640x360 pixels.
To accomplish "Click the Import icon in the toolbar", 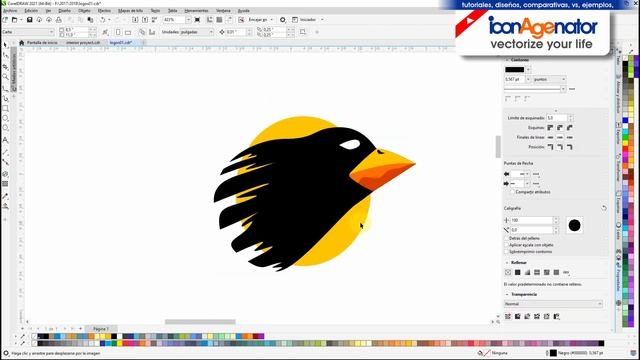I will [x=135, y=20].
